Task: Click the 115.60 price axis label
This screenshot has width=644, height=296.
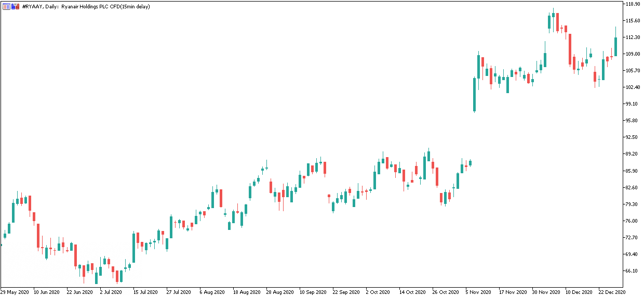Action: click(x=633, y=20)
